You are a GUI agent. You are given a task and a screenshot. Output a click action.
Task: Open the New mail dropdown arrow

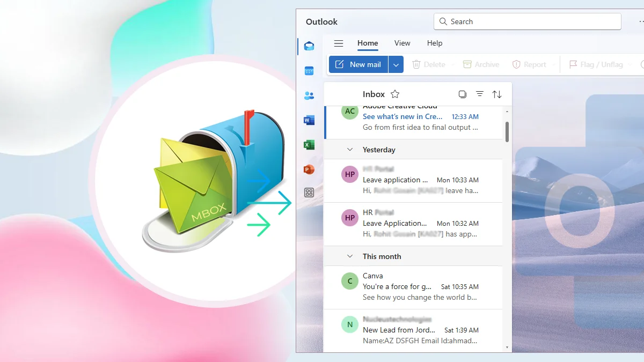[x=396, y=64]
